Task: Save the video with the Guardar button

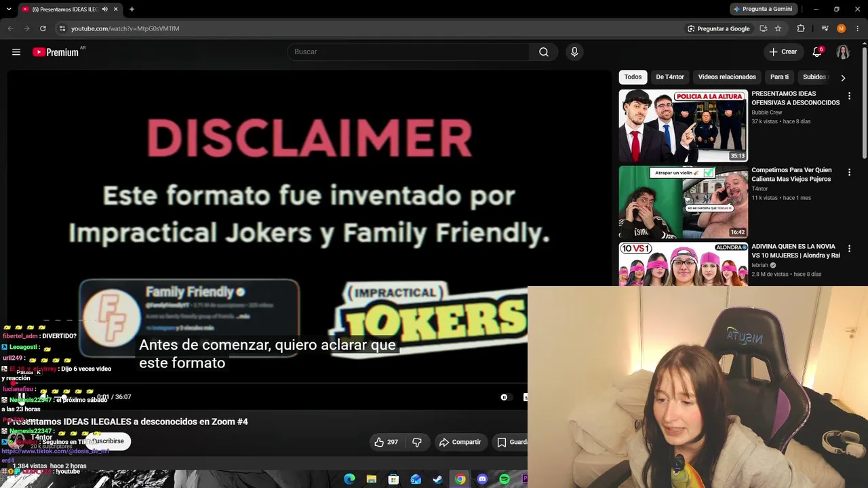Action: [x=510, y=442]
